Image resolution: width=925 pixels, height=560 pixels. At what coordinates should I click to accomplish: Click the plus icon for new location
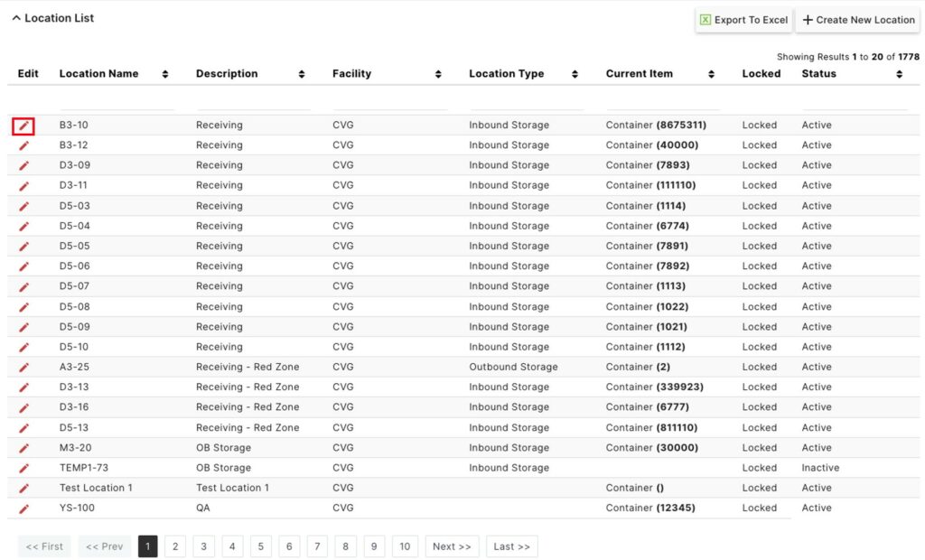[x=808, y=20]
